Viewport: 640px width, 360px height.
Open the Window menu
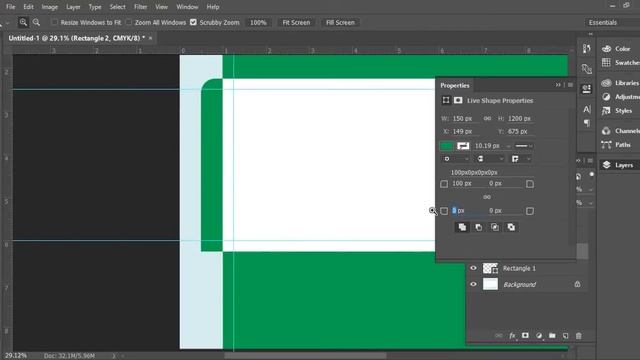point(187,7)
